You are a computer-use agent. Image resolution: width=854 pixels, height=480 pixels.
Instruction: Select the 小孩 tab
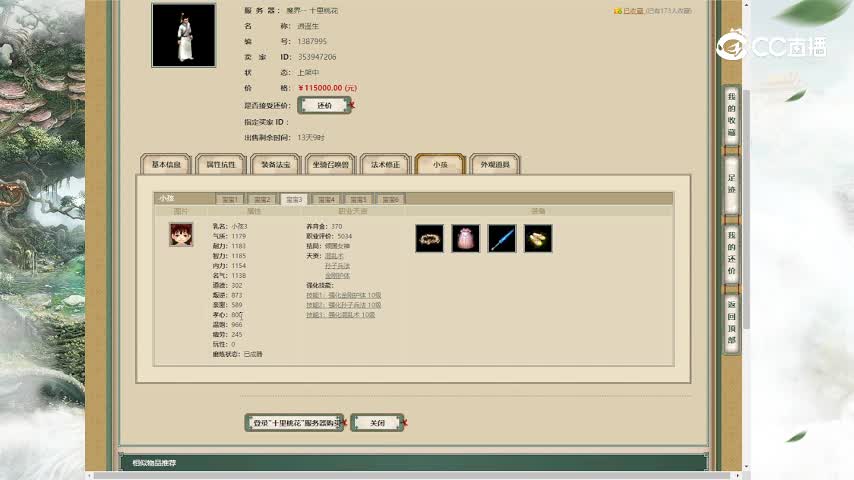[440, 165]
